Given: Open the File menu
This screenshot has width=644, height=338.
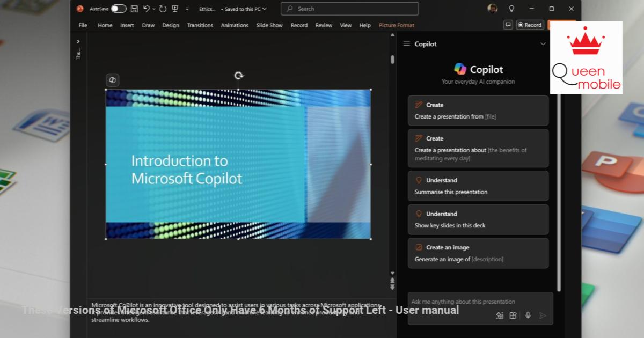Looking at the screenshot, I should click(x=83, y=25).
